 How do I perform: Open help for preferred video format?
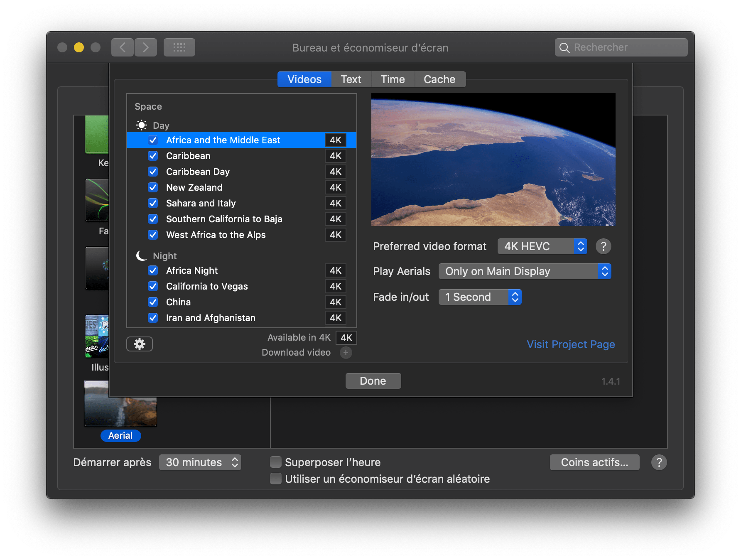pyautogui.click(x=603, y=246)
